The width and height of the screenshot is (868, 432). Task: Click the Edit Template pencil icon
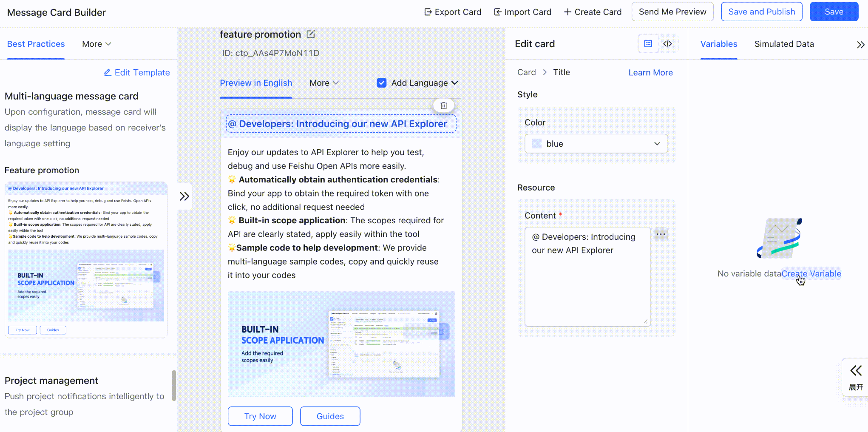pyautogui.click(x=108, y=73)
